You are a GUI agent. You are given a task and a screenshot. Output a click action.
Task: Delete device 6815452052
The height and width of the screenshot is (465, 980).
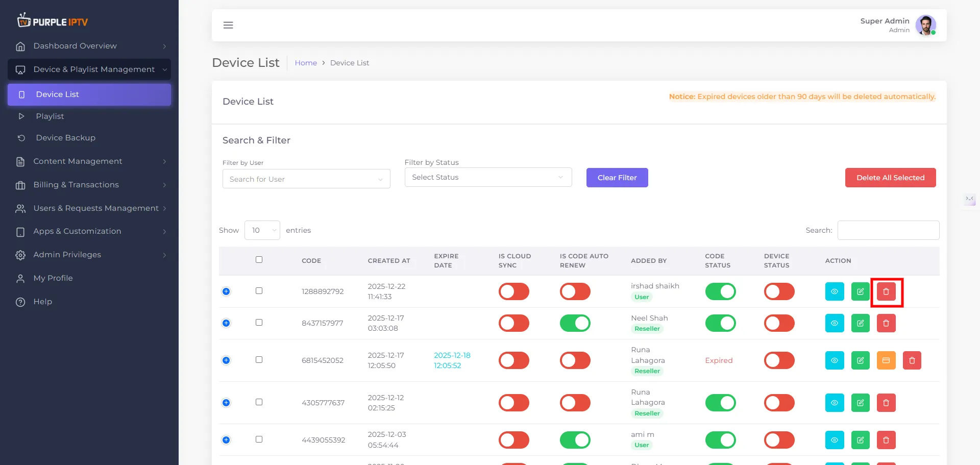click(x=912, y=360)
